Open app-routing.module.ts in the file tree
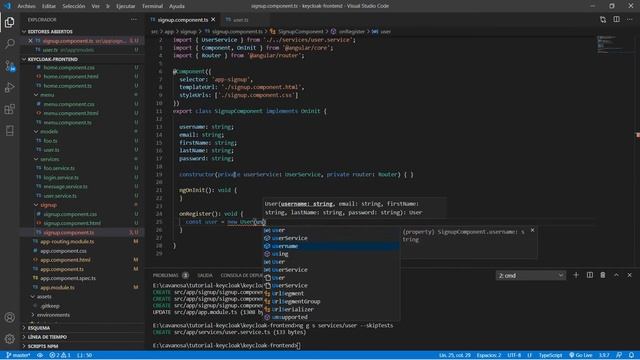Screen dimensions: 640x360 coord(67,242)
